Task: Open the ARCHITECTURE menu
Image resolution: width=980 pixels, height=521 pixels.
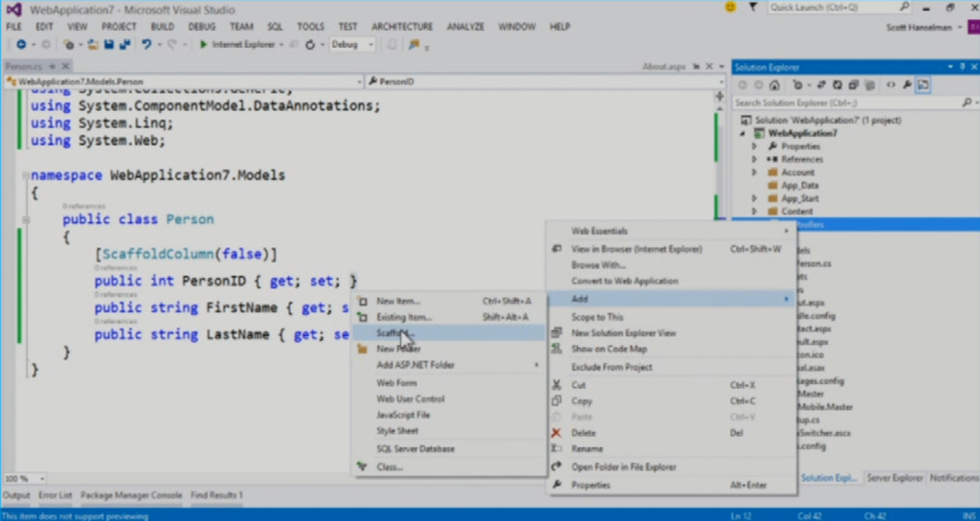Action: (x=402, y=26)
